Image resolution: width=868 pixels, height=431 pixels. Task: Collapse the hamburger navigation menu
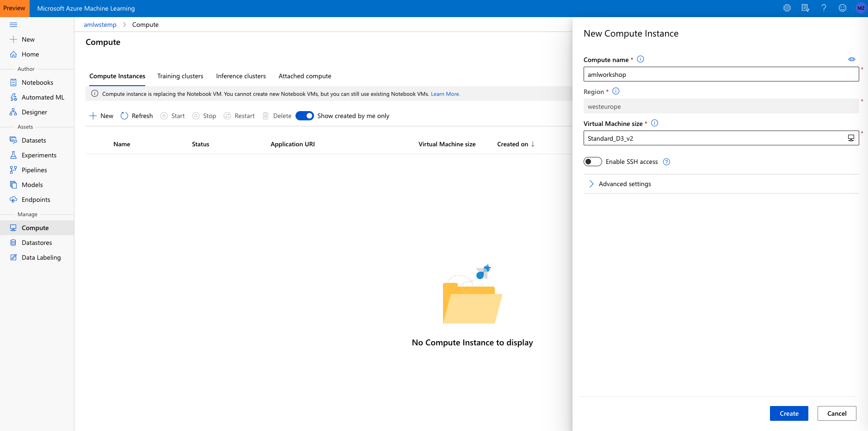(x=13, y=25)
